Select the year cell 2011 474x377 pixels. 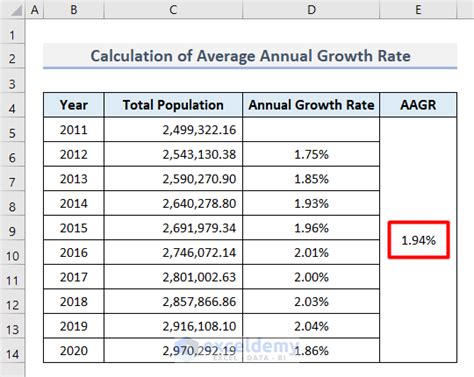[74, 130]
